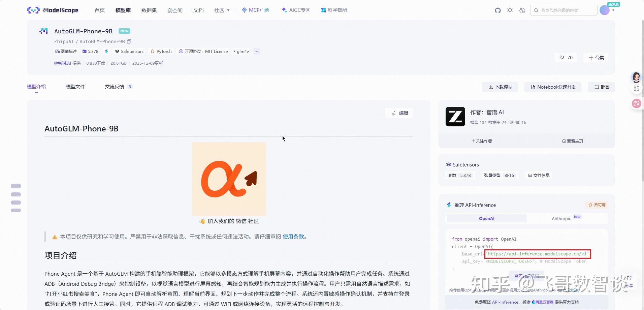Open the user avatar dropdown arrow
Viewport: 644px width, 310px height.
point(613,10)
